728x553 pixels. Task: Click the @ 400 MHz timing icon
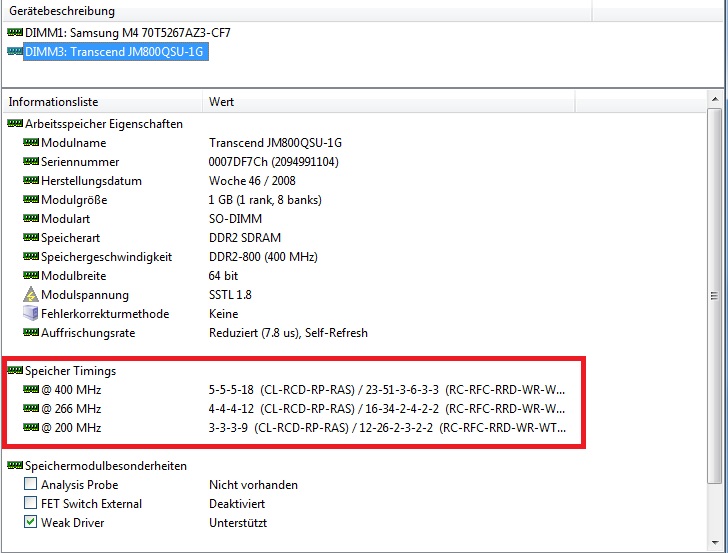[31, 390]
